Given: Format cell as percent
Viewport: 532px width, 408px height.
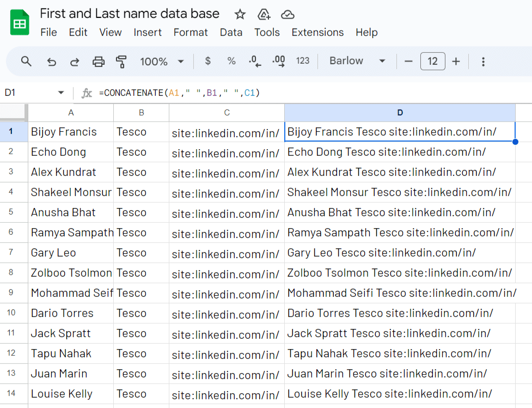Looking at the screenshot, I should (x=231, y=62).
